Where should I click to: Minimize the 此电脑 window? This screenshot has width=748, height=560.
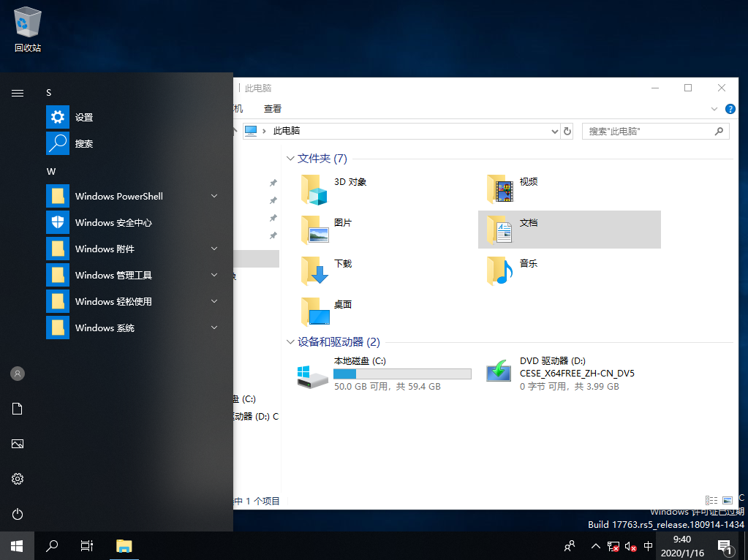(655, 88)
